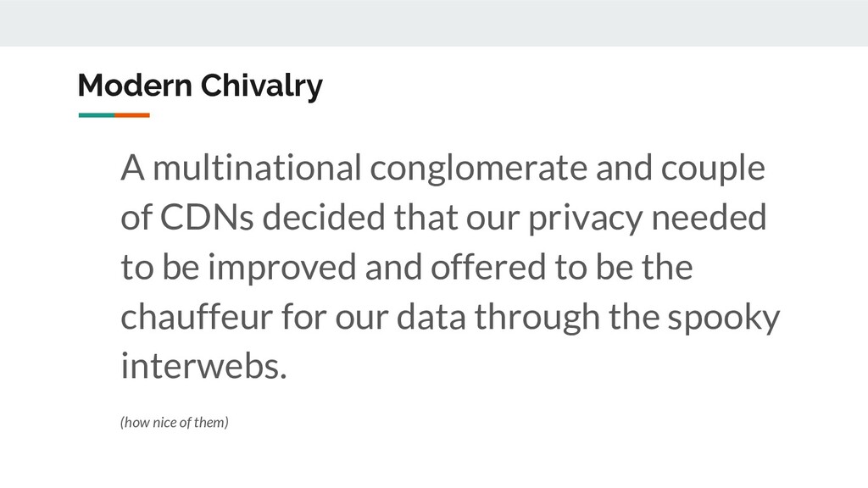
Task: Select the teal segment of the title underline
Action: (x=97, y=115)
